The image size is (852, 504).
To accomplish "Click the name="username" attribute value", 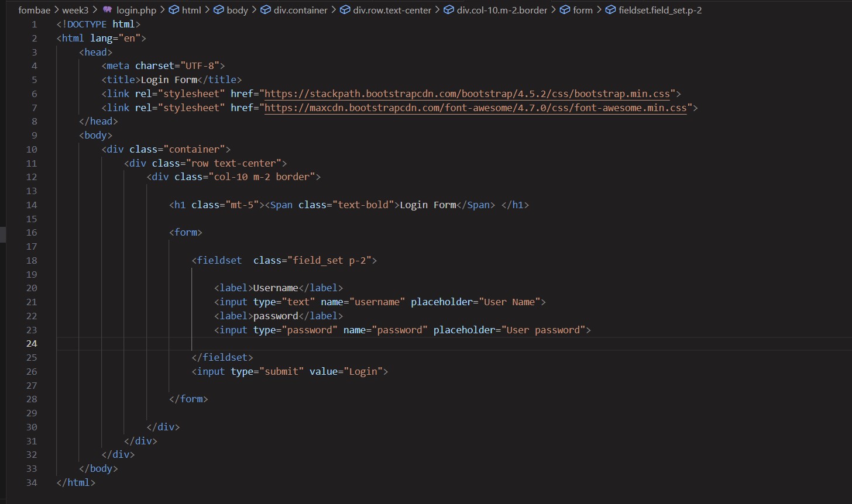I will pyautogui.click(x=377, y=302).
